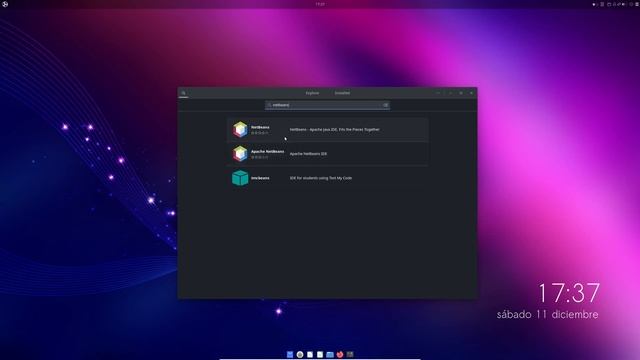Open the dark gray icon at dock's end
This screenshot has height=360, width=640.
click(x=350, y=354)
